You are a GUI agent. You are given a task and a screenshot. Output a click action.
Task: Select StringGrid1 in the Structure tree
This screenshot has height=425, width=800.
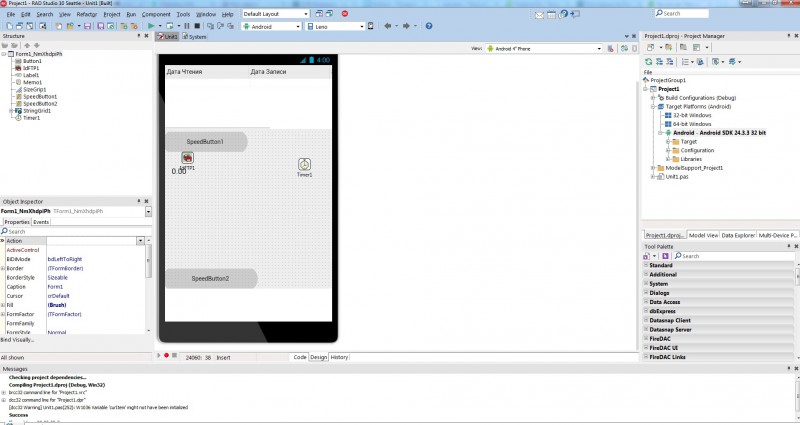point(37,111)
